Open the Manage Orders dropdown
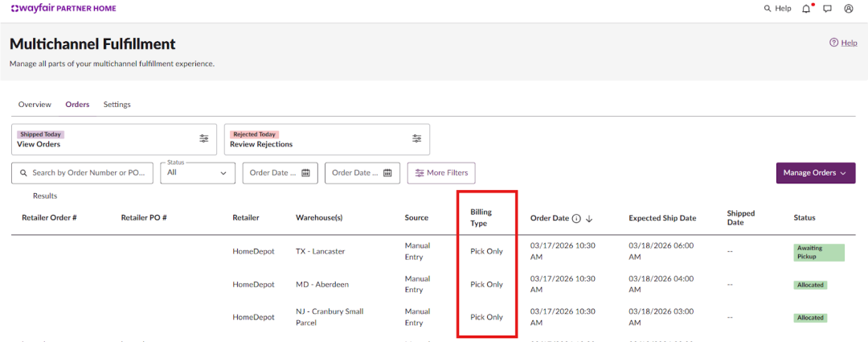 click(815, 173)
